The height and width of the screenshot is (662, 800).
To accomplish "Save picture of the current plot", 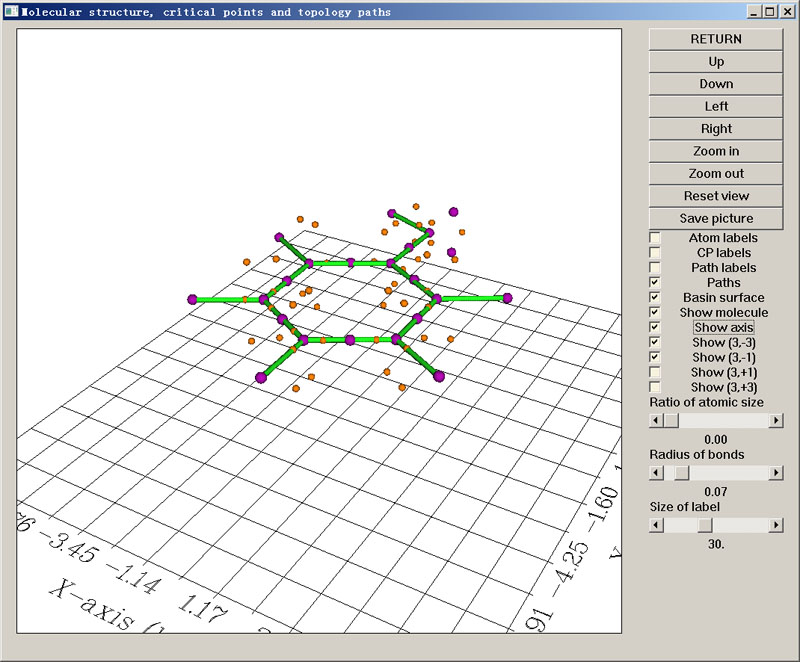I will (716, 219).
